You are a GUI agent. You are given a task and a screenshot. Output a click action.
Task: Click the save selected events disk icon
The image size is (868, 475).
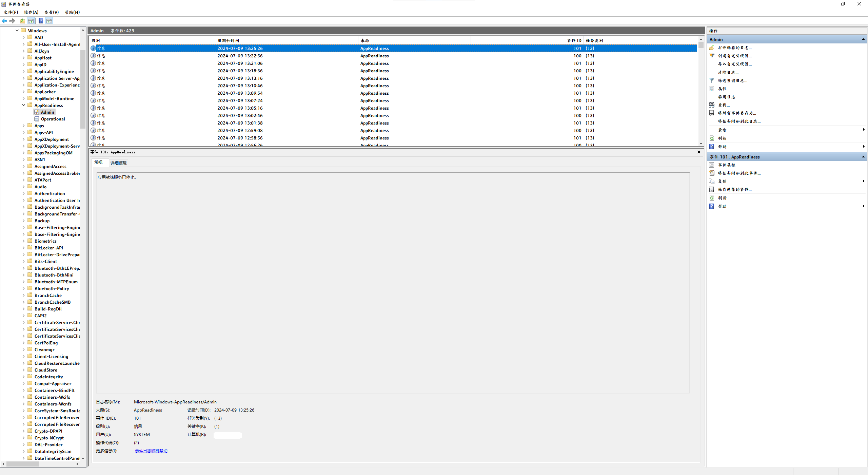[x=712, y=190]
